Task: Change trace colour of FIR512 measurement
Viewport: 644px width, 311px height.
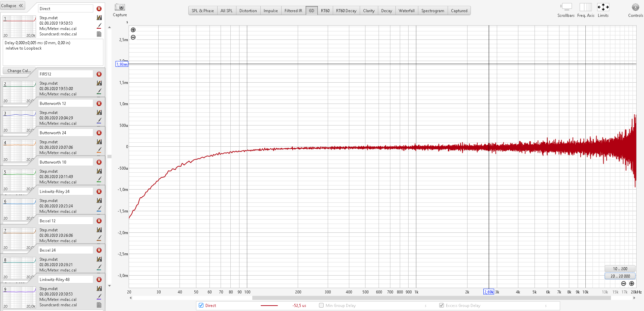Action: click(x=99, y=91)
